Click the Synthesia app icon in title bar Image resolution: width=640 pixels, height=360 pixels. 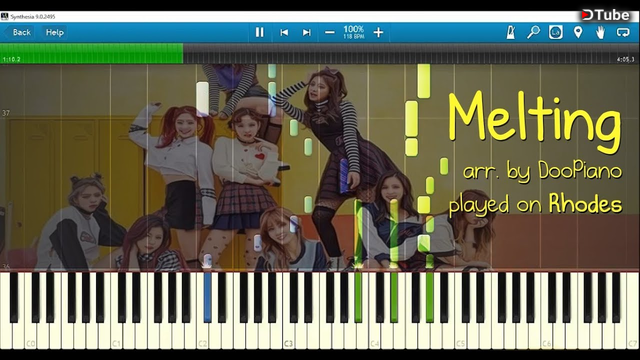[4, 16]
